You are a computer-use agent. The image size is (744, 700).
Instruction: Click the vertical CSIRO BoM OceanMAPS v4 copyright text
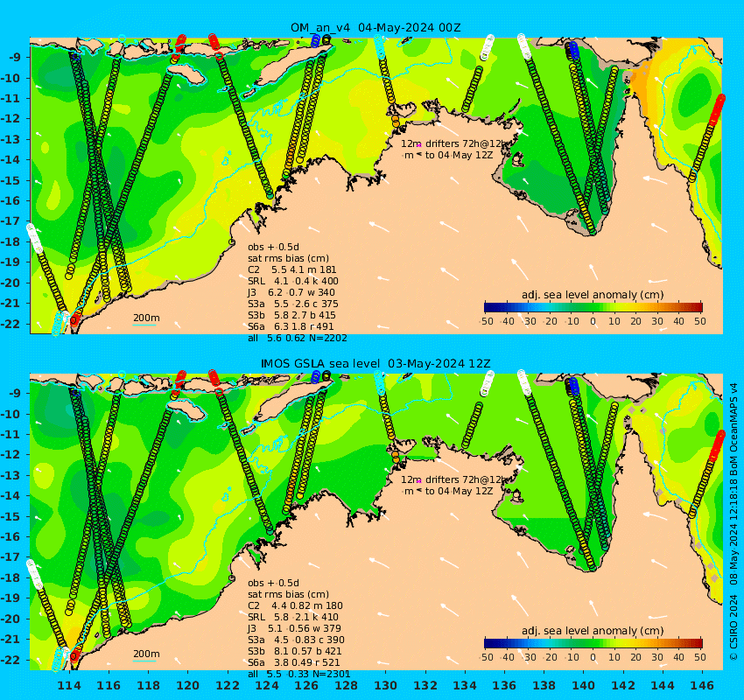point(733,521)
